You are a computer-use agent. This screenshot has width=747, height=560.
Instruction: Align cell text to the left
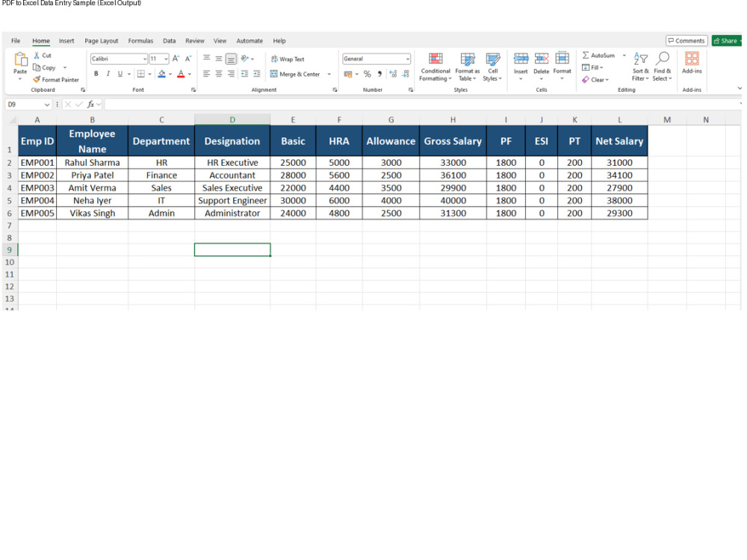click(207, 74)
